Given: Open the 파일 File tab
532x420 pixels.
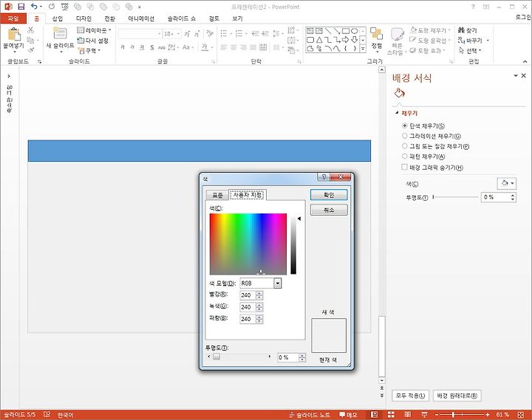Looking at the screenshot, I should (13, 18).
